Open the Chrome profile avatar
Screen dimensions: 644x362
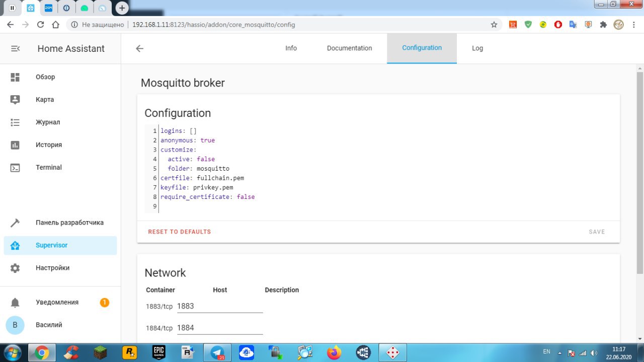(619, 24)
